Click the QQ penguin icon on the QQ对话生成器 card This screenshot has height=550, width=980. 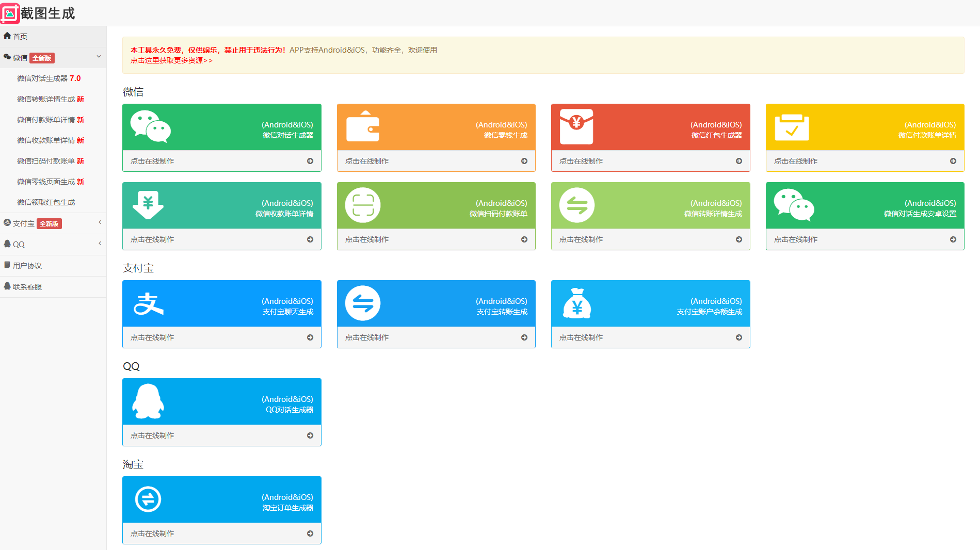coord(148,401)
